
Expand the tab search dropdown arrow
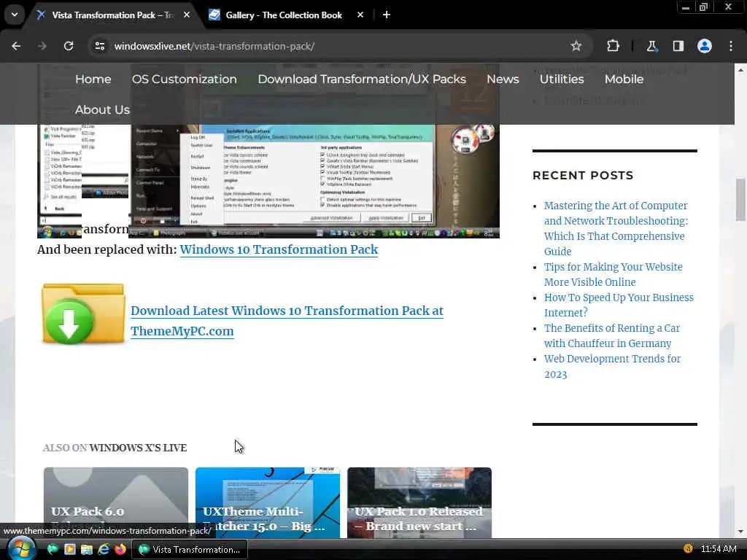point(15,15)
